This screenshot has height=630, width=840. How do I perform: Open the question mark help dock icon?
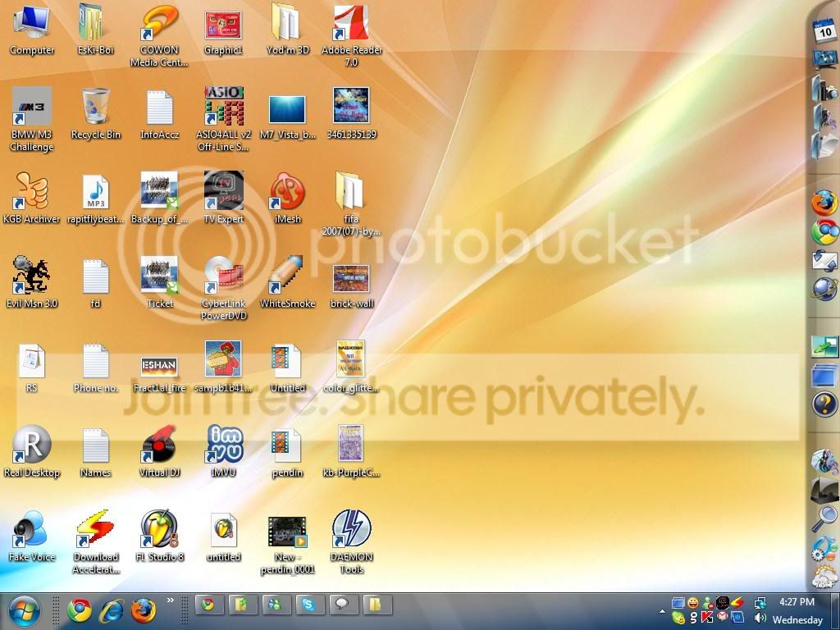[824, 404]
